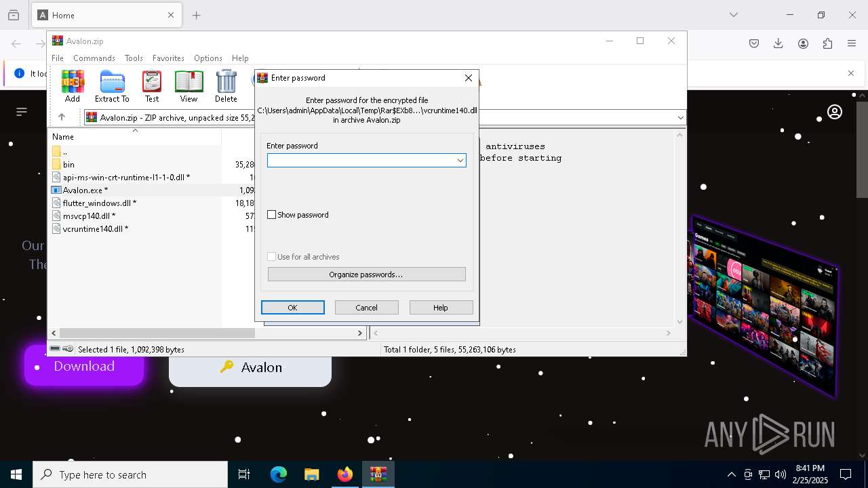868x488 pixels.
Task: Select the parent folder '..' entry
Action: tap(64, 151)
